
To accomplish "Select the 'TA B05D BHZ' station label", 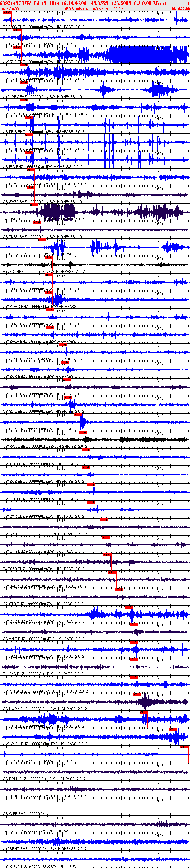I will (x=14, y=569).
